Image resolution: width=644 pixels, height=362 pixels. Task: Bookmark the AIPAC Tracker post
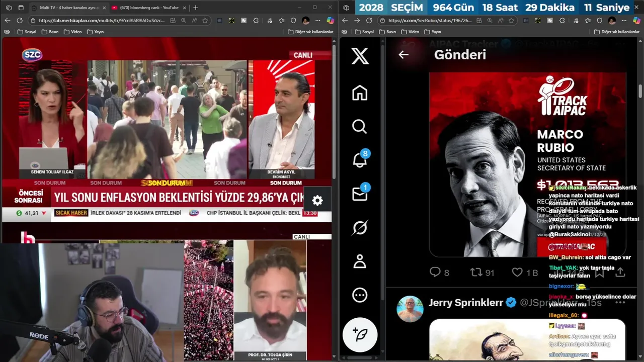pos(599,272)
